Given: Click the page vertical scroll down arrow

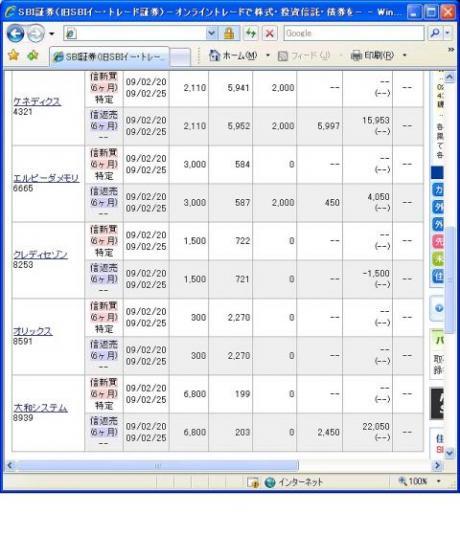Looking at the screenshot, I should point(449,452).
